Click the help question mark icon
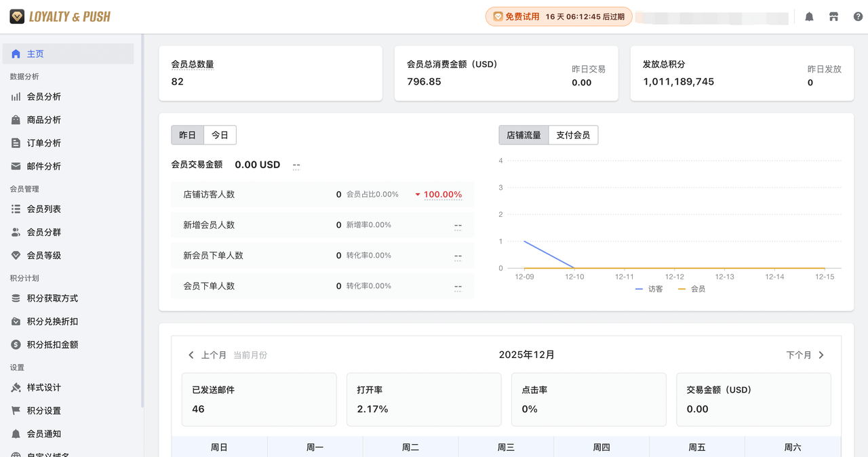The image size is (868, 457). pos(858,16)
